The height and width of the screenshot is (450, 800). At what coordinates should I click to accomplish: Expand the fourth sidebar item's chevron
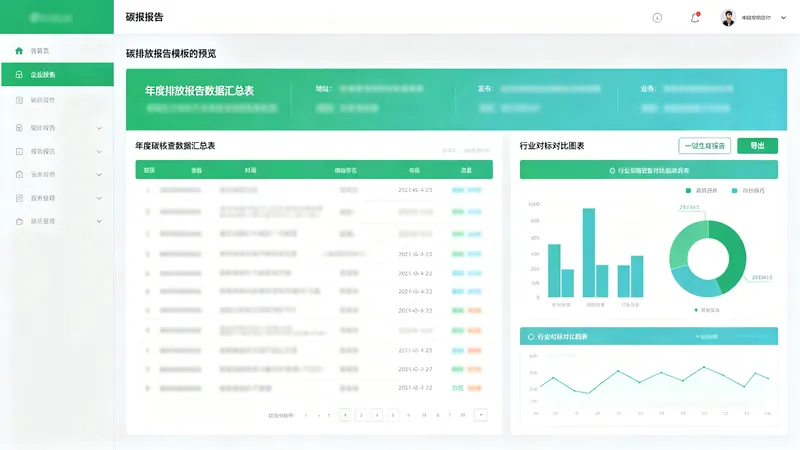click(x=99, y=128)
